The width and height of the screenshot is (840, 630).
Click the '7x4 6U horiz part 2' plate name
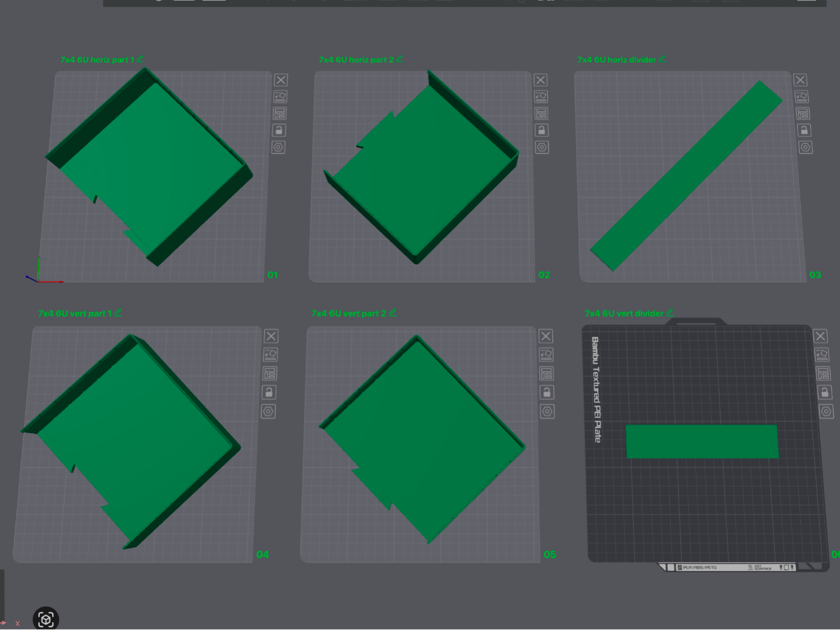pyautogui.click(x=357, y=60)
